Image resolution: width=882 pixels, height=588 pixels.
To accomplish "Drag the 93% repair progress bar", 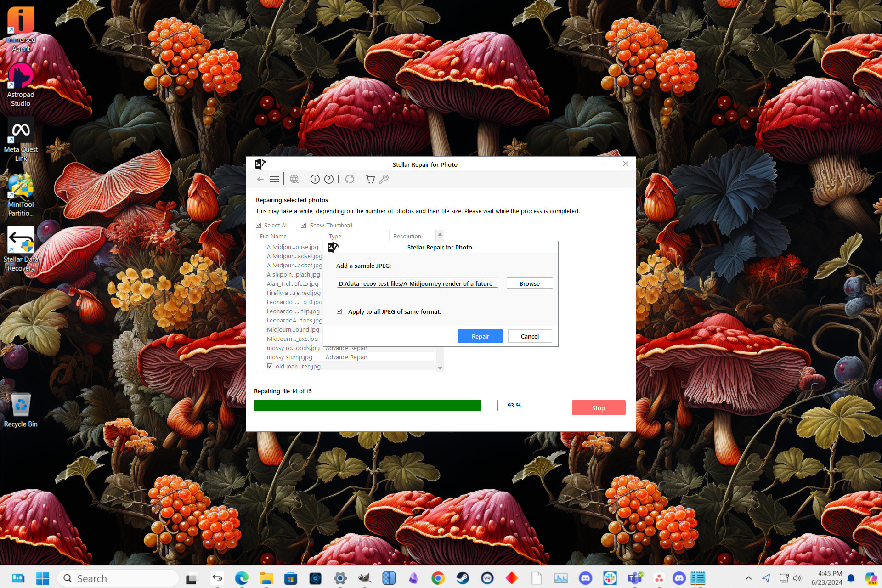I will (378, 405).
